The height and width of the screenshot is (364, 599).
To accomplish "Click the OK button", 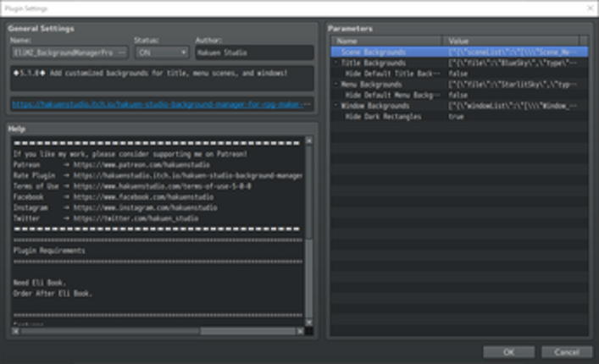I will [x=508, y=352].
